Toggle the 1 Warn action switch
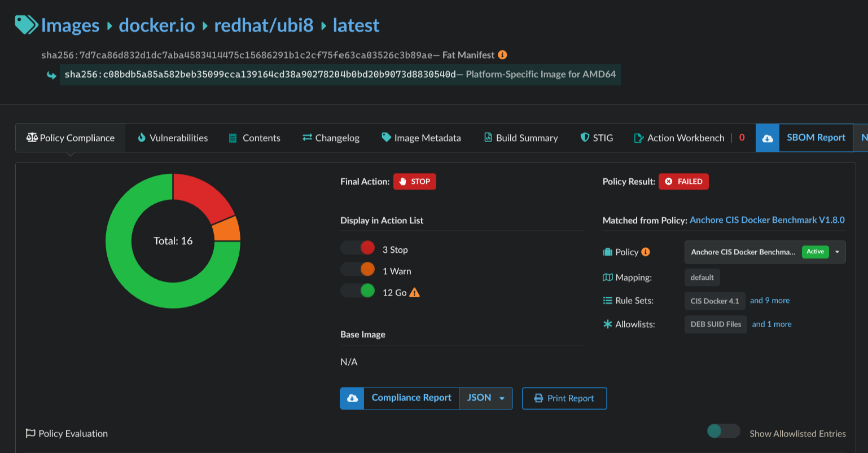This screenshot has height=453, width=868. pos(358,270)
